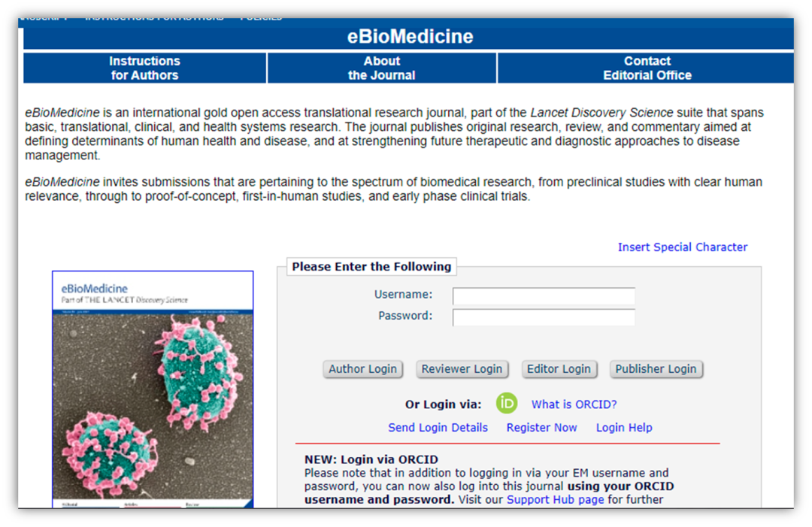
Task: Click the green ORCID iD login icon
Action: click(x=507, y=404)
